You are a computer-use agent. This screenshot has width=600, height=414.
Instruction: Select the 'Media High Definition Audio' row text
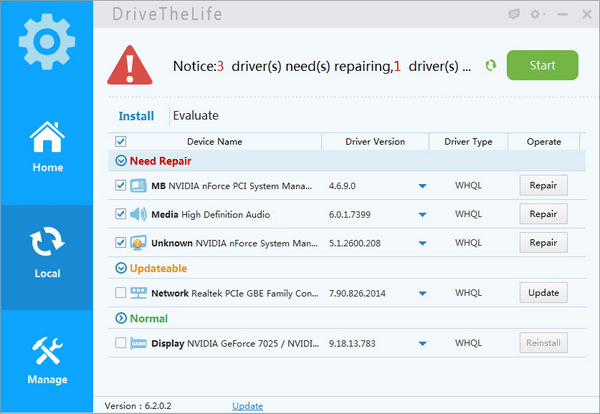(210, 214)
